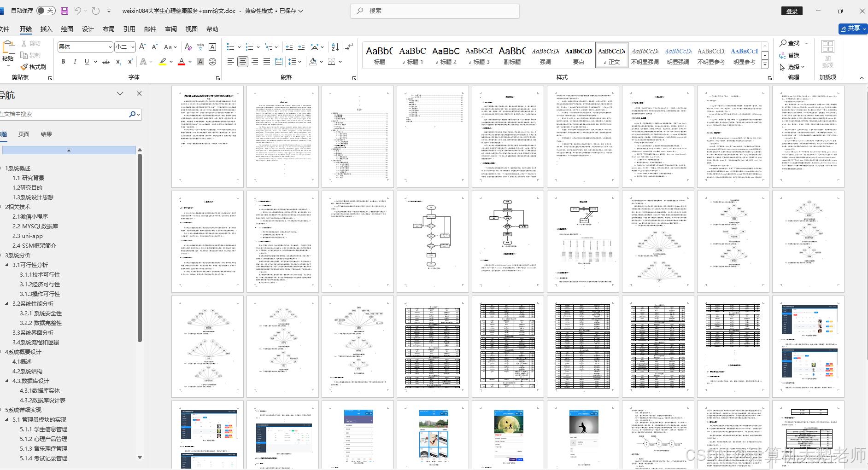Open the 引用 ribbon tab

[129, 29]
